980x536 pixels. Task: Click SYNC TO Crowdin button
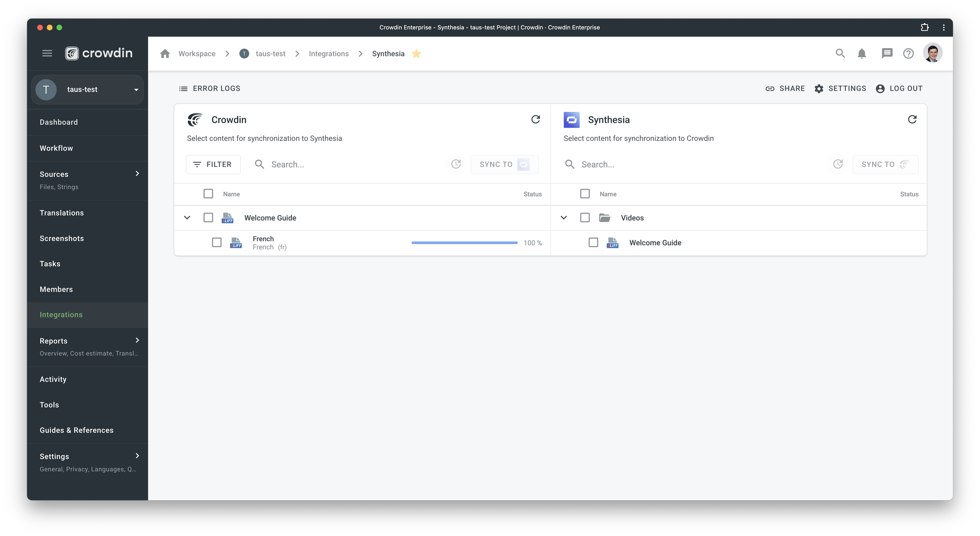885,165
